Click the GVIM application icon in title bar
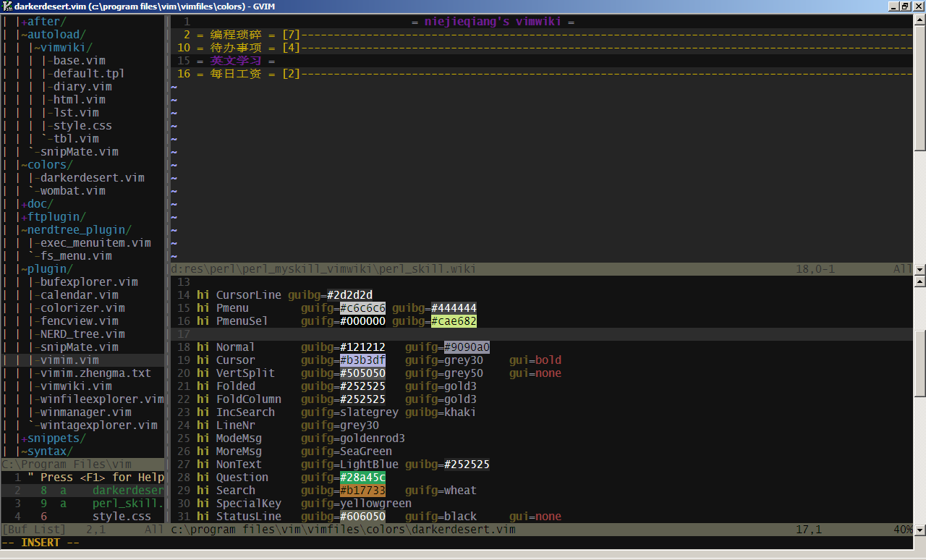Screen dimensions: 926x560 (7, 7)
